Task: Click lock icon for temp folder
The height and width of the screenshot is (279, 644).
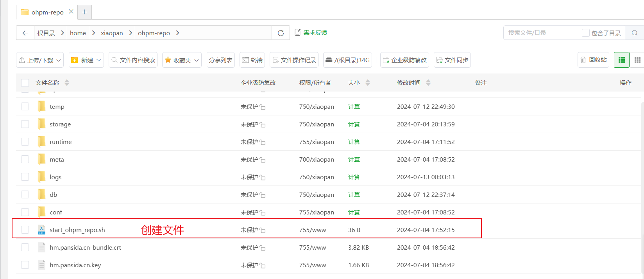Action: click(x=263, y=107)
